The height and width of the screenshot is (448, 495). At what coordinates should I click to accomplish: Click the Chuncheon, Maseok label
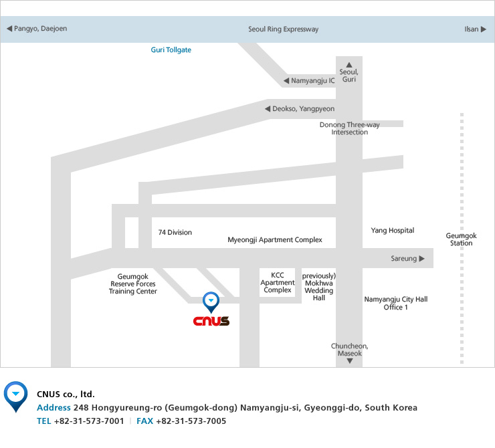tap(349, 350)
